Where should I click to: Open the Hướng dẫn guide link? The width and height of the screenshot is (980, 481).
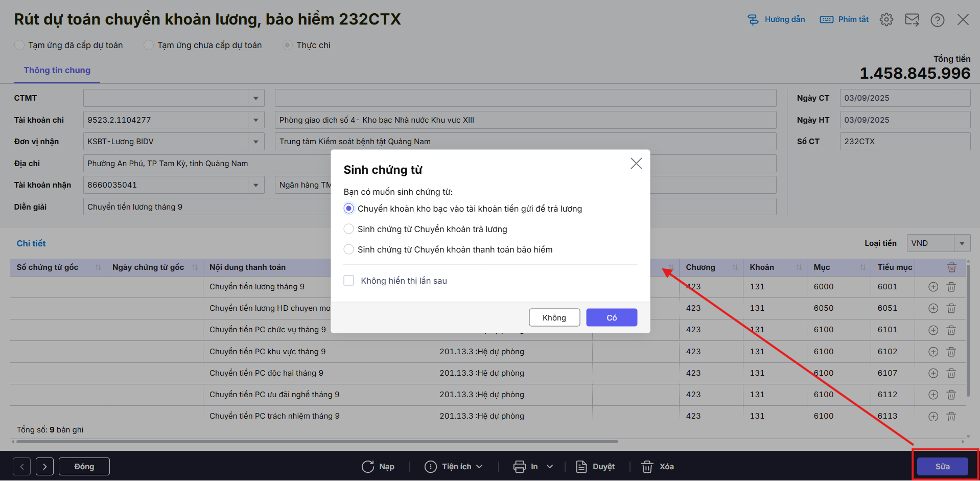click(x=777, y=19)
